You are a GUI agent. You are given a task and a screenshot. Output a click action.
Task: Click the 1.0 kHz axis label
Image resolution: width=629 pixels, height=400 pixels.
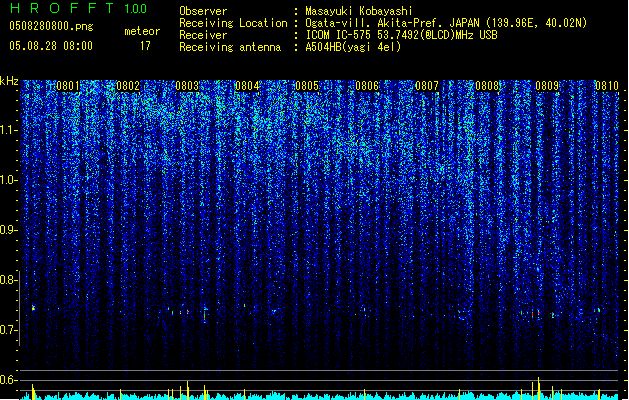pyautogui.click(x=9, y=180)
